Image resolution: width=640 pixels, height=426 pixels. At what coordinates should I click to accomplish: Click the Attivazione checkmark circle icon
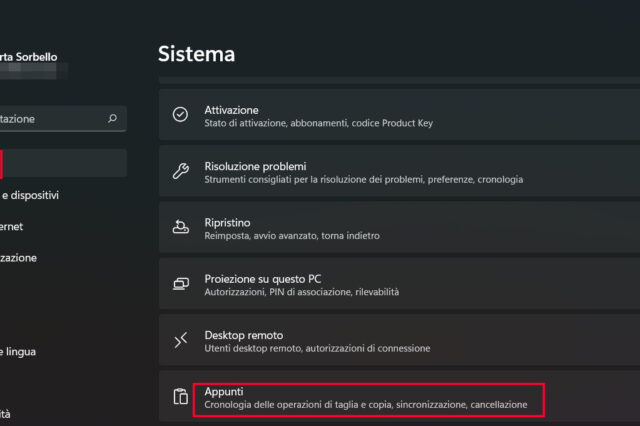(180, 115)
